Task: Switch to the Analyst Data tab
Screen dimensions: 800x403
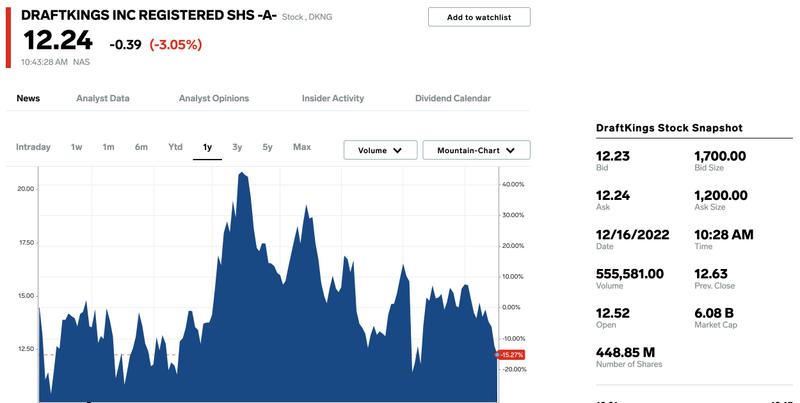Action: click(x=103, y=98)
